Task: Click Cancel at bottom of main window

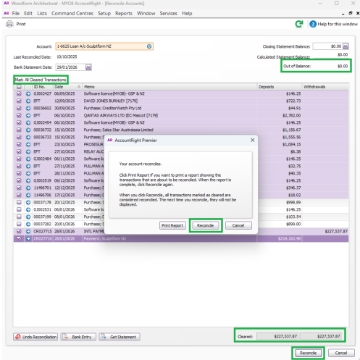Action: (x=341, y=353)
